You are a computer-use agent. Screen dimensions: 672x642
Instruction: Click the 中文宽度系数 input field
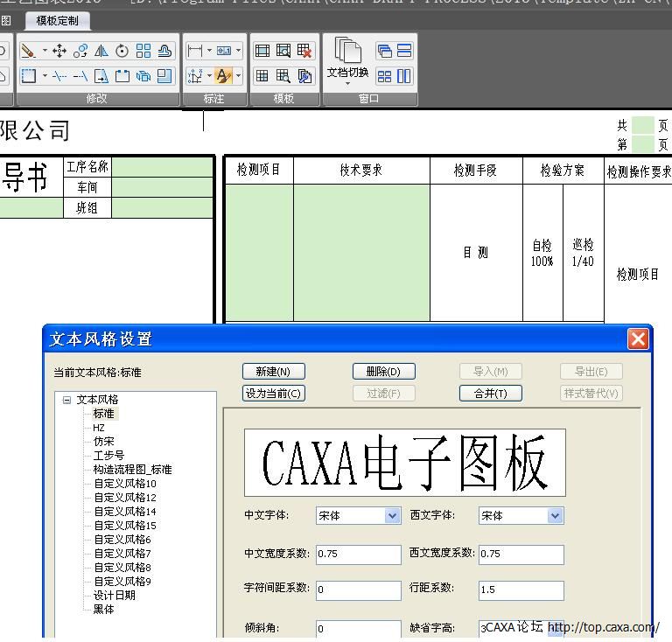pos(358,555)
